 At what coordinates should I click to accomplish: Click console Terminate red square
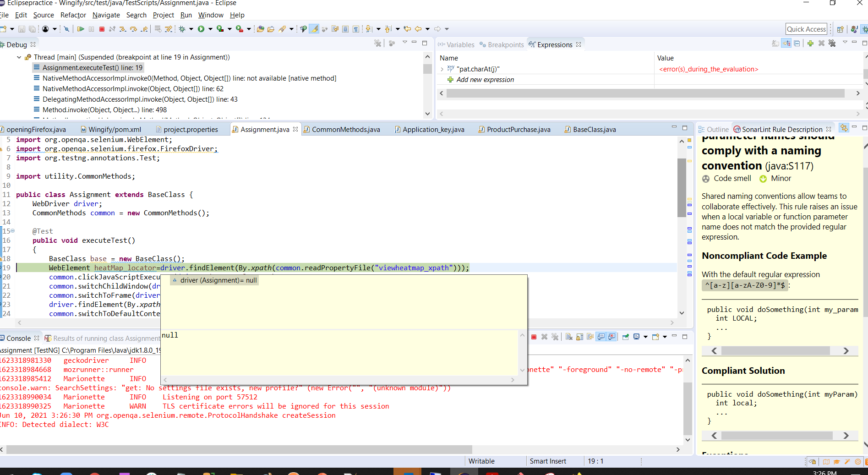[534, 337]
